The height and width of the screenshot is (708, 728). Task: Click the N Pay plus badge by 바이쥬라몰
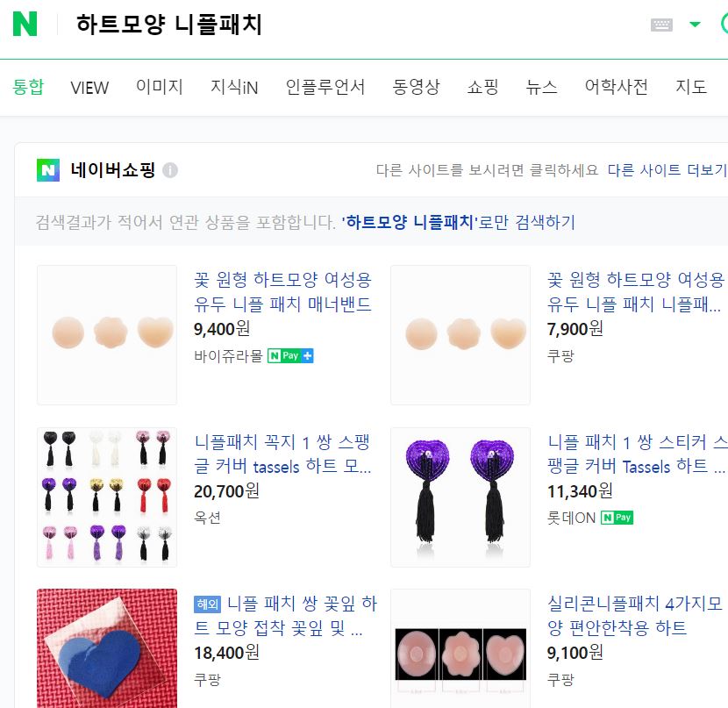coord(290,356)
